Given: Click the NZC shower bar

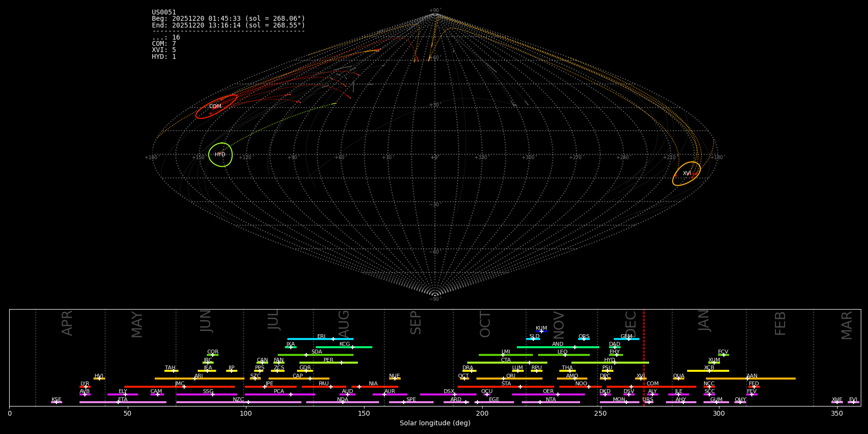Looking at the screenshot, I should 239,402.
